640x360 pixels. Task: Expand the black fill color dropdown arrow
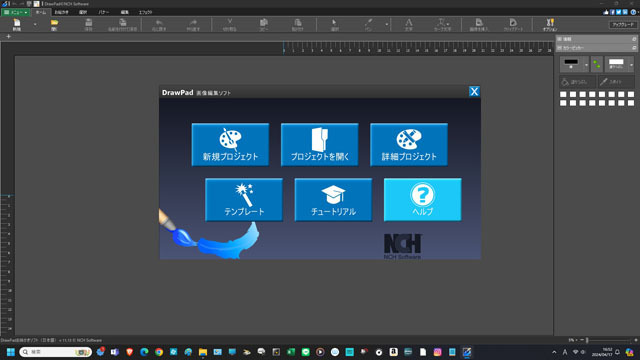click(x=586, y=64)
